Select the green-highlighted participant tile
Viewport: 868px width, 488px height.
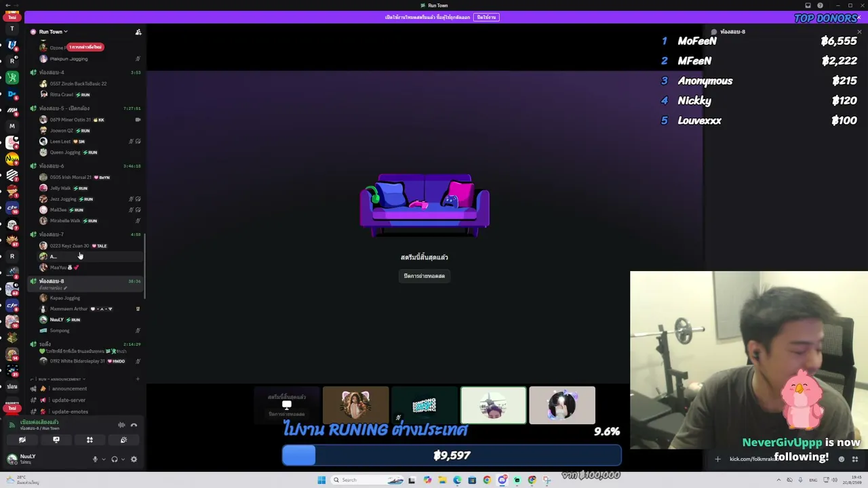[x=493, y=405]
